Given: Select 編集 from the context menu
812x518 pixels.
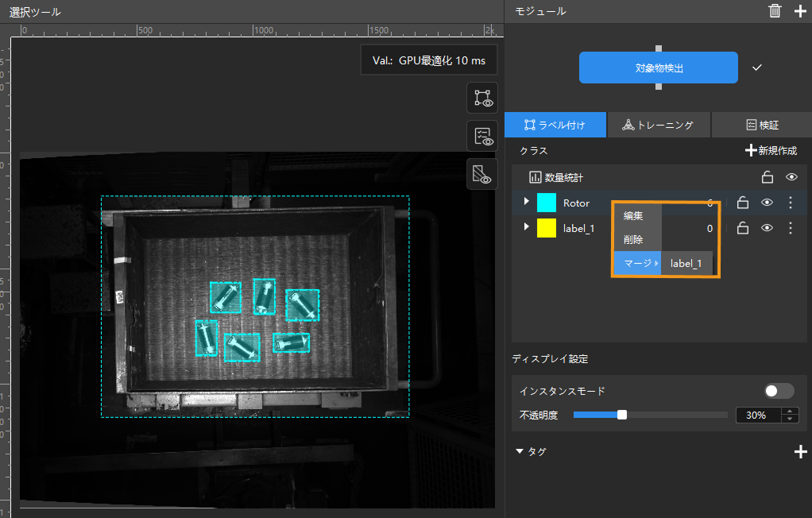Looking at the screenshot, I should point(633,215).
